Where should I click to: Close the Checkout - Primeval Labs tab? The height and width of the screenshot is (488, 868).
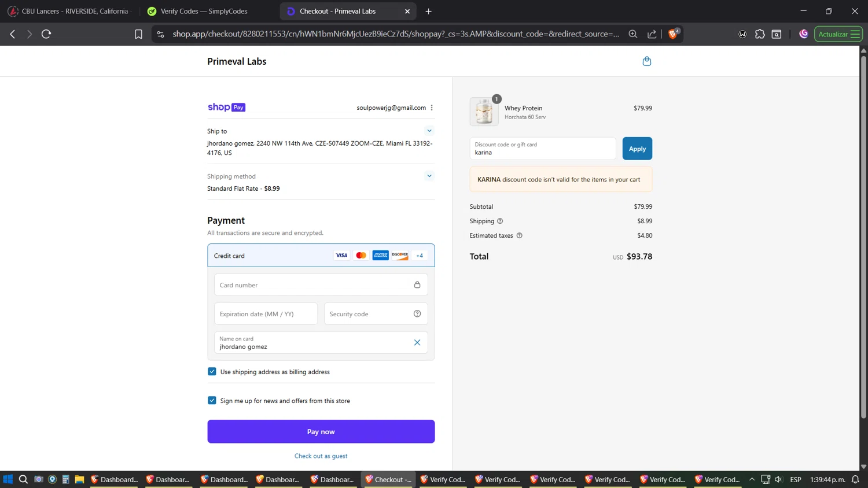(407, 11)
